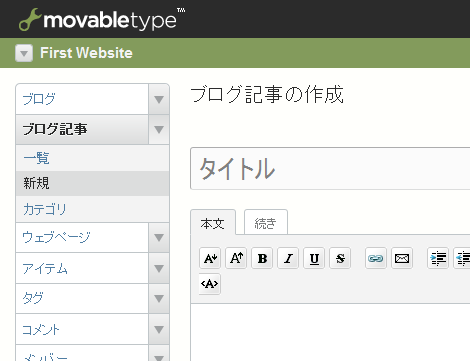The height and width of the screenshot is (361, 470).
Task: Toggle strikethrough formatting
Action: [340, 258]
